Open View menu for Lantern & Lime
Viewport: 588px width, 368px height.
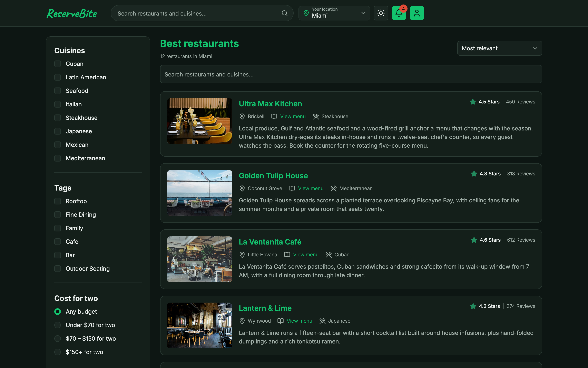coord(299,321)
